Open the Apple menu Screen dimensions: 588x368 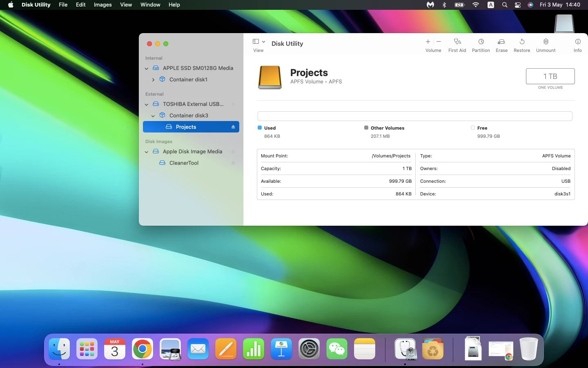11,5
